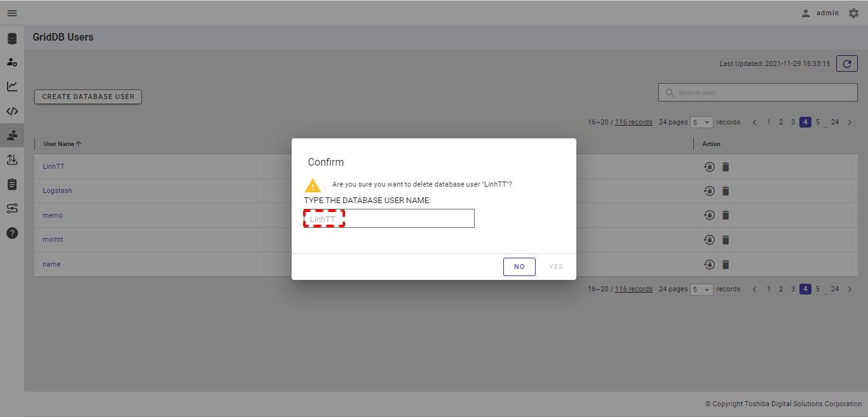868x417 pixels.
Task: Open the minhtt user link
Action: (x=53, y=240)
